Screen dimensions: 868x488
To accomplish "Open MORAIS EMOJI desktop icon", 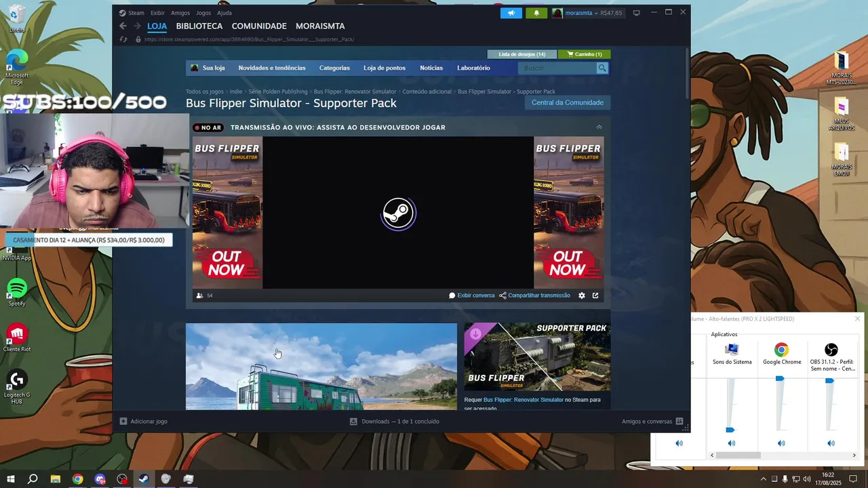I will click(x=842, y=160).
